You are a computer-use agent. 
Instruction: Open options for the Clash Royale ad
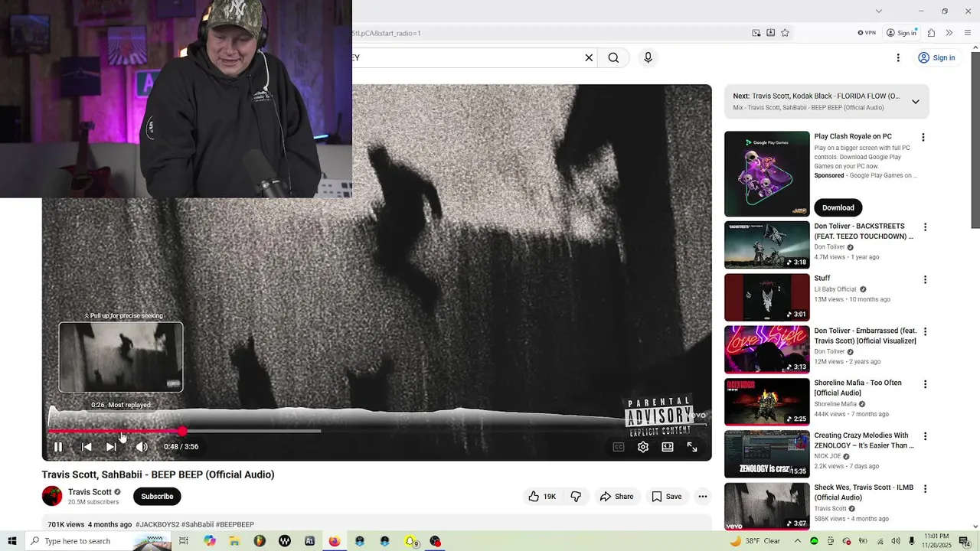click(923, 138)
